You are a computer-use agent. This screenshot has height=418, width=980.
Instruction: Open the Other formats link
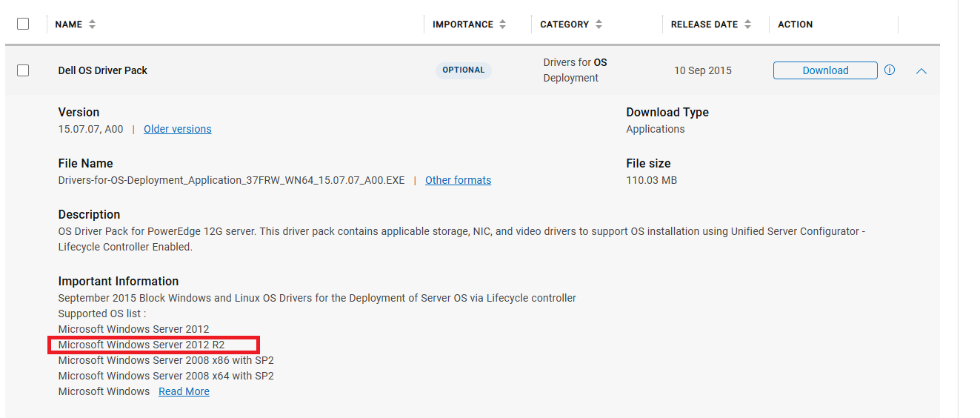click(458, 180)
